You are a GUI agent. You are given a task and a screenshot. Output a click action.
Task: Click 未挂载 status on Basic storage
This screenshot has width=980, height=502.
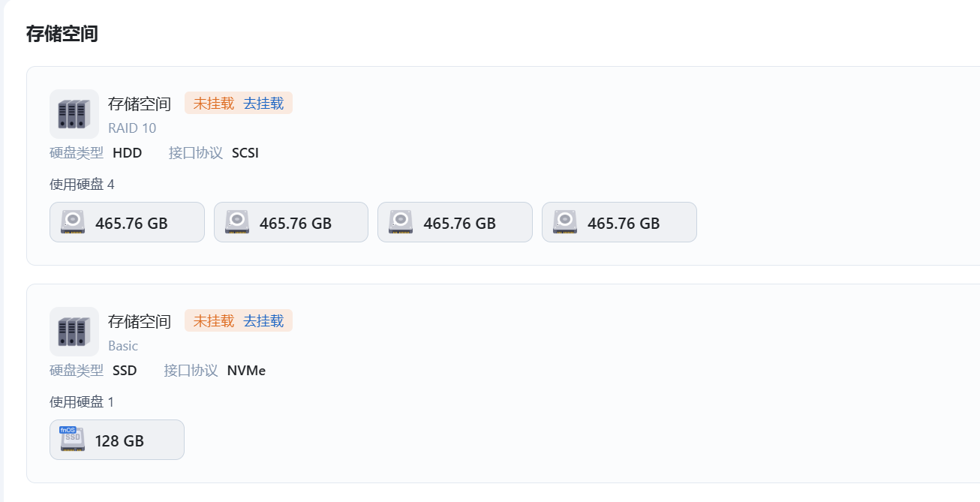pyautogui.click(x=214, y=321)
